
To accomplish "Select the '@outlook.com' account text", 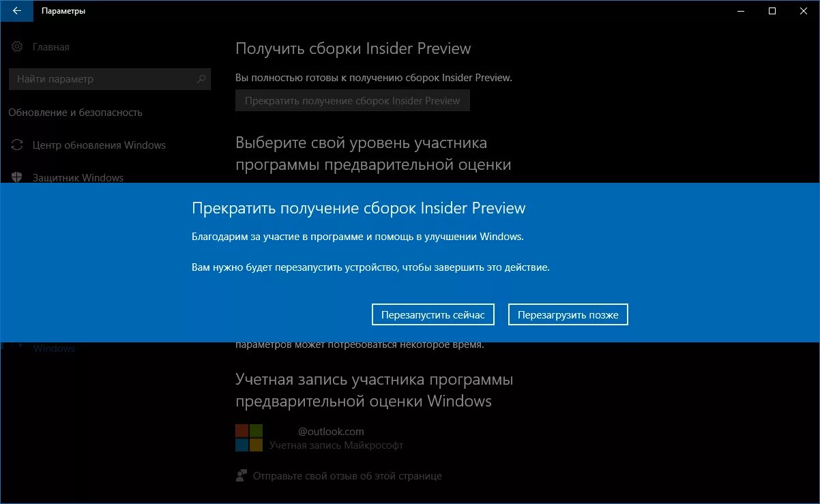I will click(331, 431).
